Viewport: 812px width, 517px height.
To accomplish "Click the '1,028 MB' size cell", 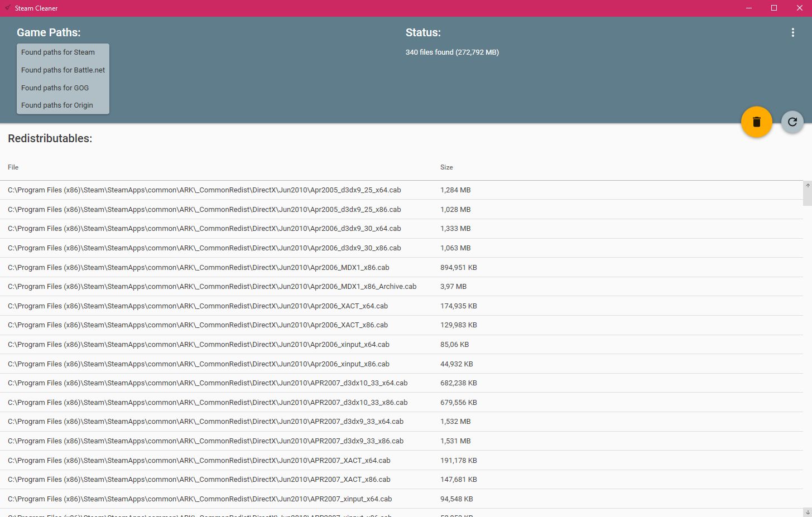I will pyautogui.click(x=455, y=210).
